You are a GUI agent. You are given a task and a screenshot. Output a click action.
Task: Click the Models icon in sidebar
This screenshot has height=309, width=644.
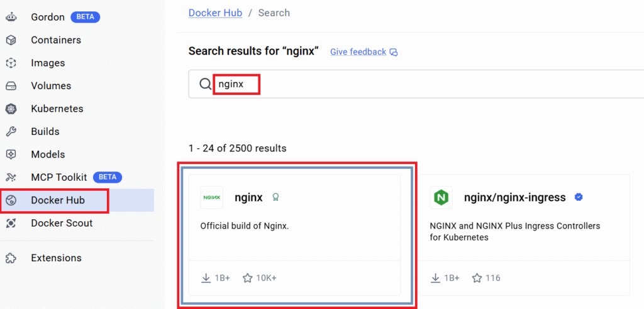coord(11,154)
